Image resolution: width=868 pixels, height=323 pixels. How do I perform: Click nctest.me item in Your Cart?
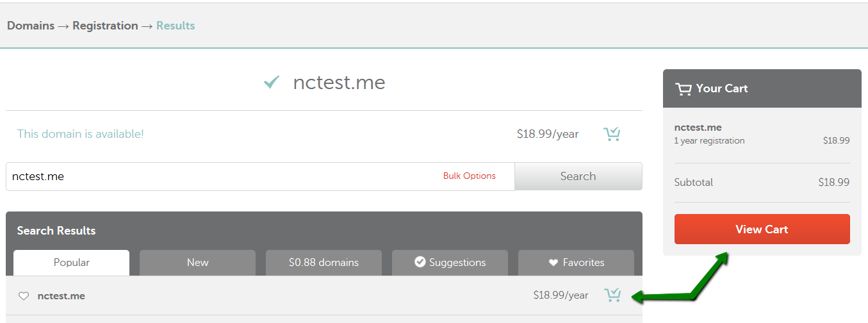click(x=698, y=128)
